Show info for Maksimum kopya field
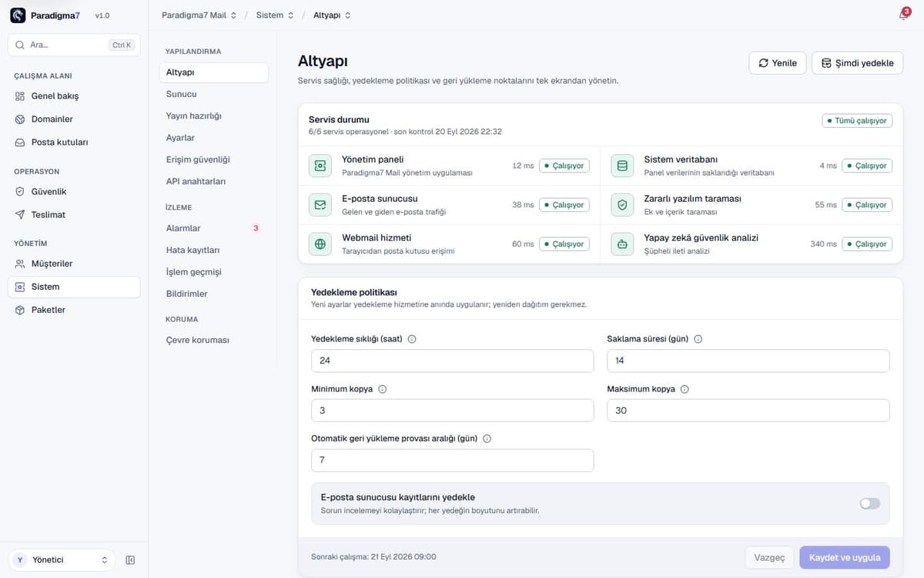 [x=685, y=389]
